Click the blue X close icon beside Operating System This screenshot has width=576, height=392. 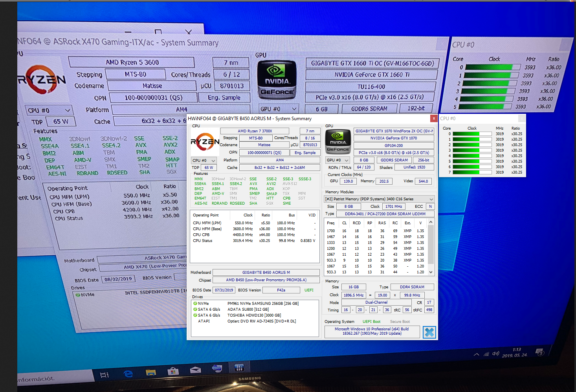tap(429, 332)
